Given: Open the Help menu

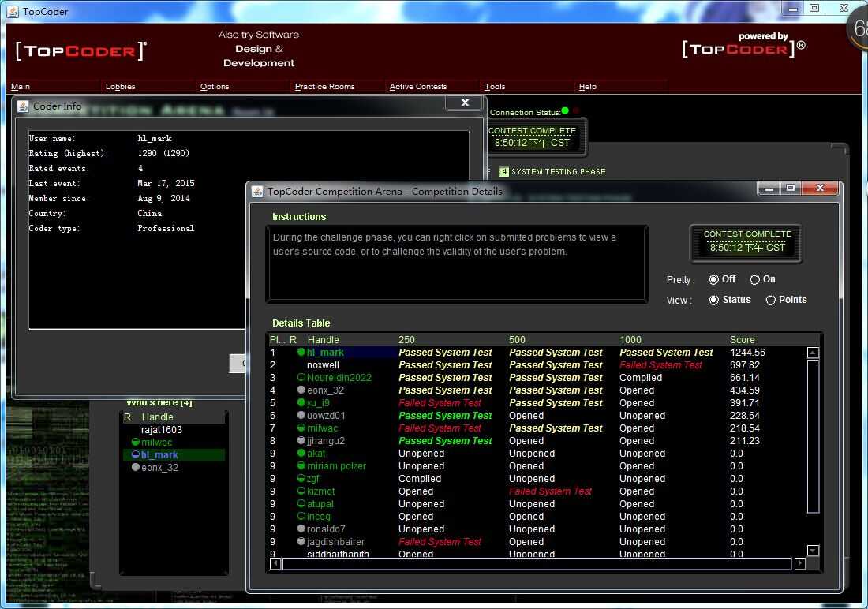Looking at the screenshot, I should coord(587,86).
